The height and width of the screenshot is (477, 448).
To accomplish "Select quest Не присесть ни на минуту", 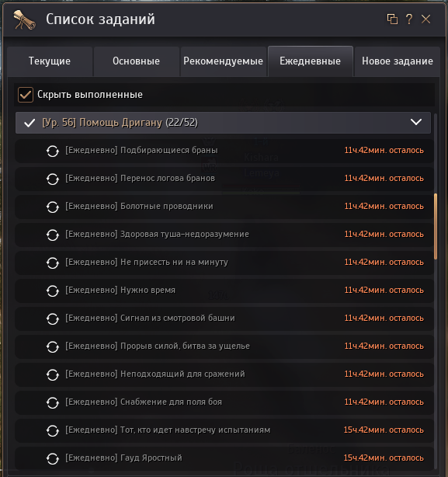I will (x=224, y=263).
